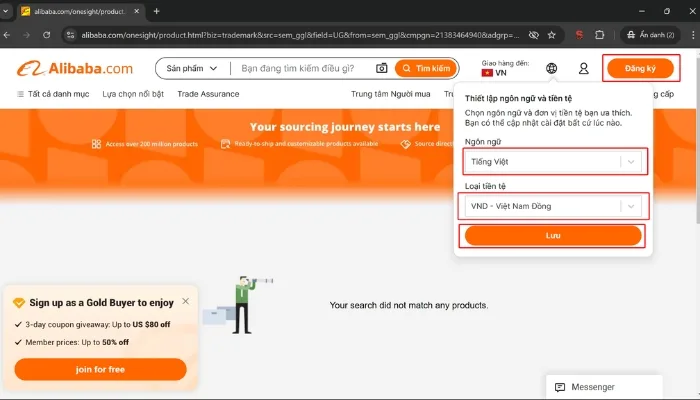Click the 'Your sourcing journey starts here' heading
This screenshot has width=700, height=400.
(x=345, y=127)
